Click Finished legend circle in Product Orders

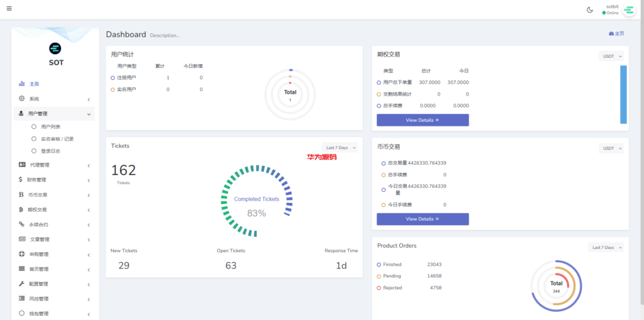point(379,265)
